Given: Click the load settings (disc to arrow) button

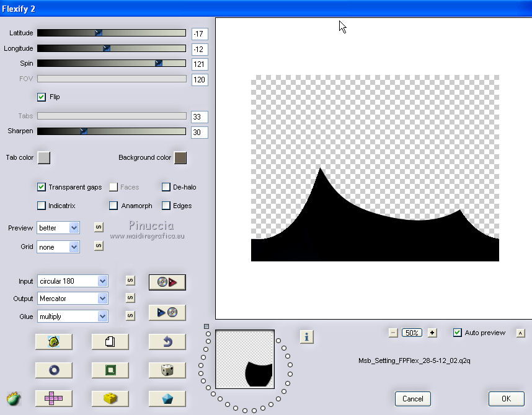Looking at the screenshot, I should 167,282.
